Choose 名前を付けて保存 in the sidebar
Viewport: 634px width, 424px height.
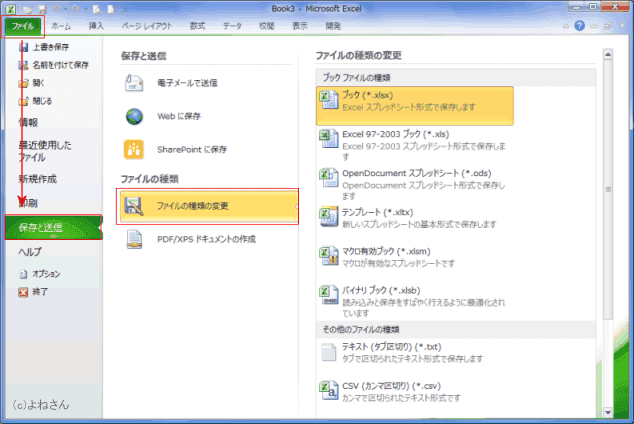[x=60, y=65]
